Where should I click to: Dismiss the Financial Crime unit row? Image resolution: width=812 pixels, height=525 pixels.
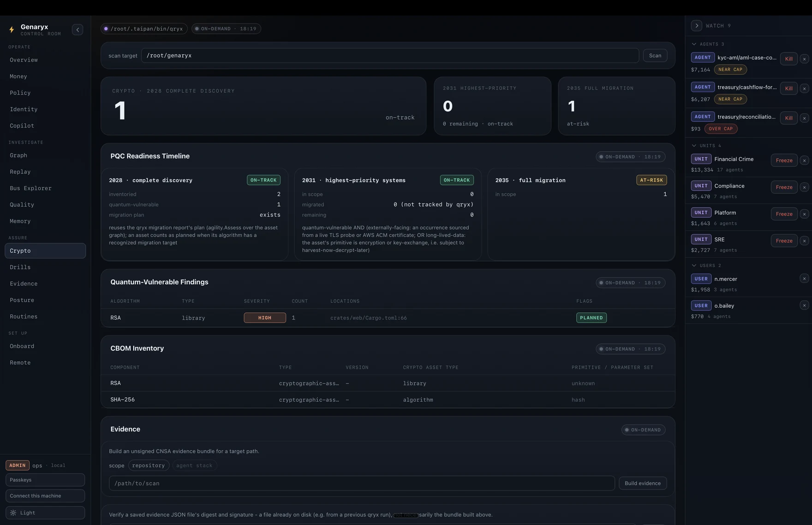click(x=804, y=161)
